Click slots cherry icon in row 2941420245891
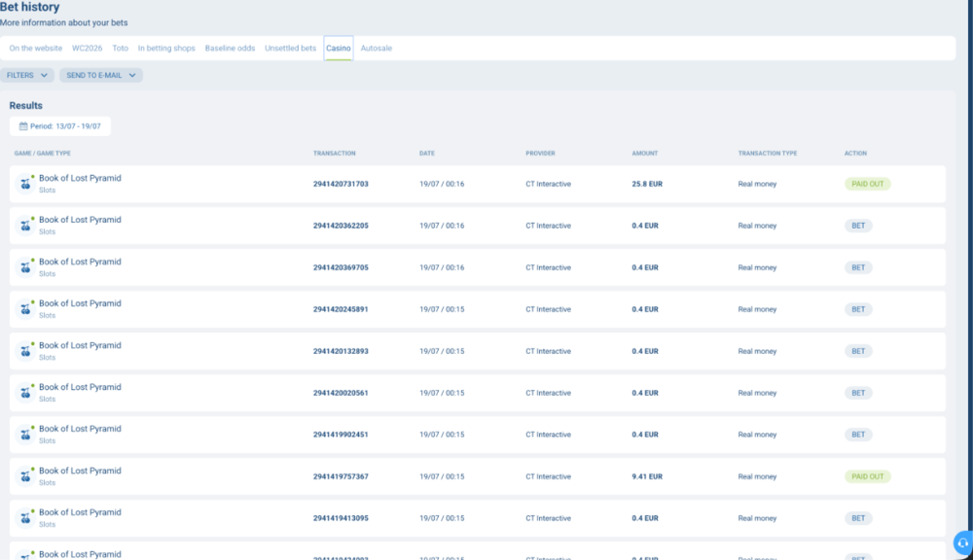The height and width of the screenshot is (560, 973). [x=25, y=309]
